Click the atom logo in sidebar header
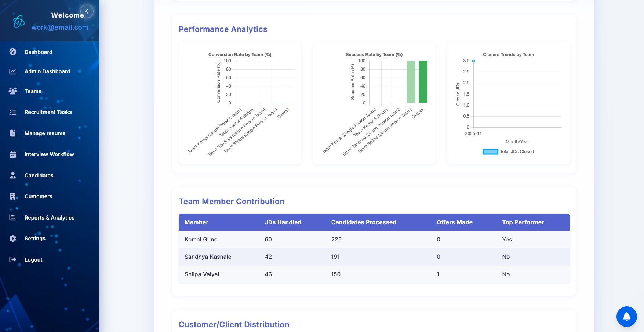This screenshot has width=644, height=332. click(19, 22)
